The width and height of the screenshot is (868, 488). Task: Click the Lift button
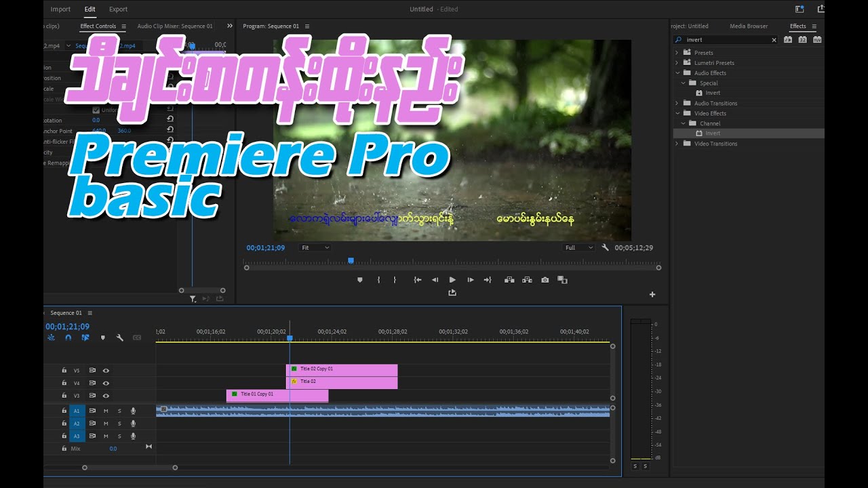[x=509, y=280]
